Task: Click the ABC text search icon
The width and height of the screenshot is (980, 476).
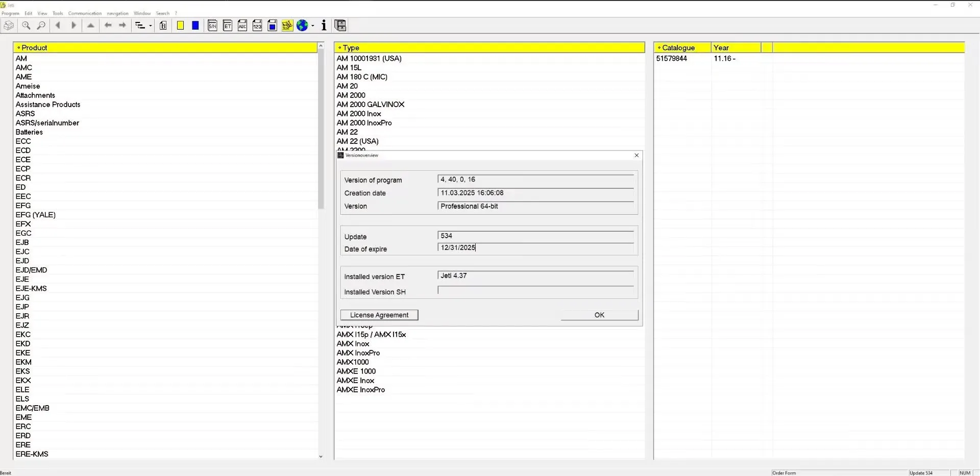Action: [x=242, y=25]
